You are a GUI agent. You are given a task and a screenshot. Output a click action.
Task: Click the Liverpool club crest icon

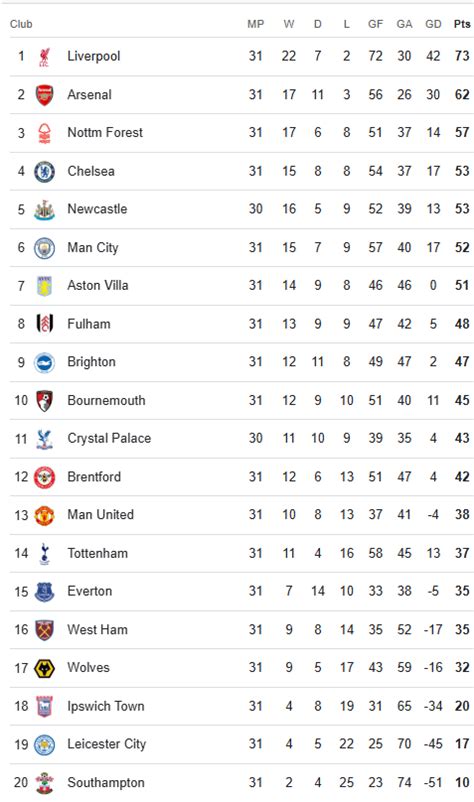44,57
